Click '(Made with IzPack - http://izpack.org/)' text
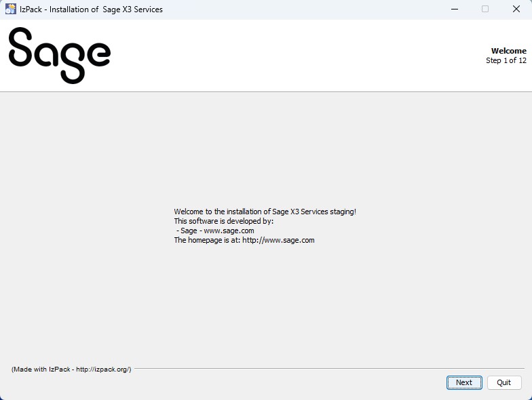 click(x=71, y=369)
